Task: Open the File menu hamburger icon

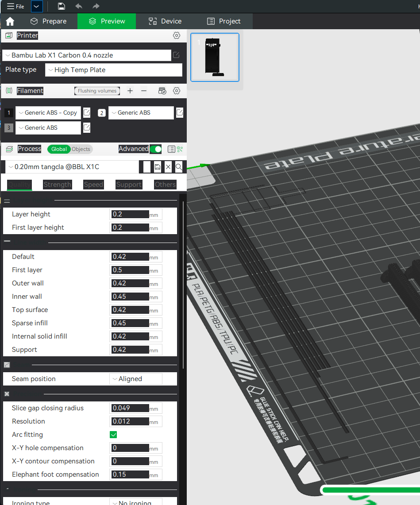Action: pos(9,6)
